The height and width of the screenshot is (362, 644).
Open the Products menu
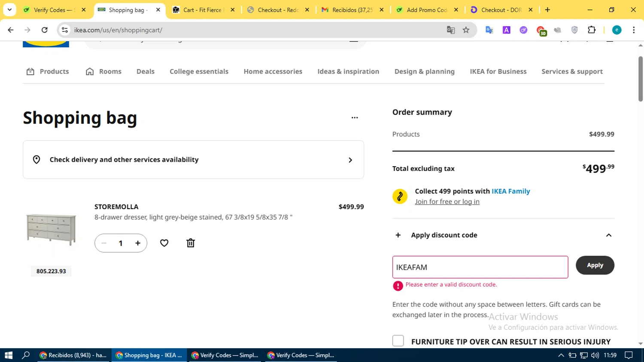click(48, 71)
